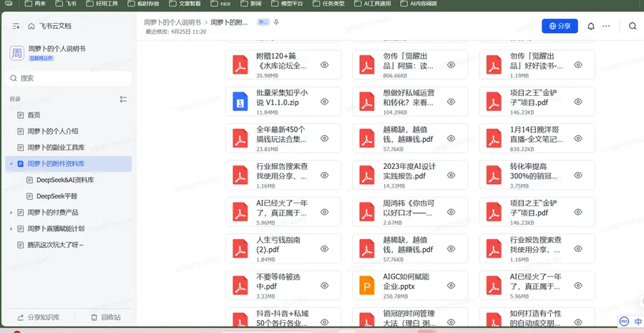Viewport: 644px width, 333px height.
Task: Go to 飞书云文档 home icon
Action: 31,26
